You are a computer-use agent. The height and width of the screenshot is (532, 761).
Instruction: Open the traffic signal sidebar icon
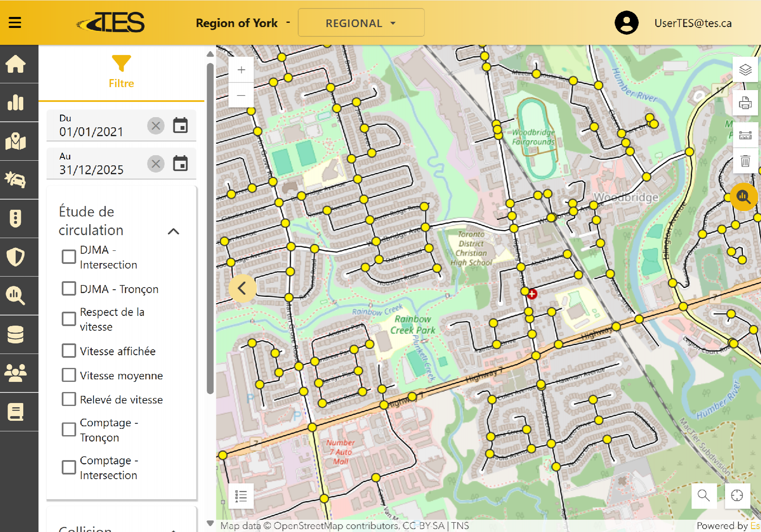coord(16,219)
